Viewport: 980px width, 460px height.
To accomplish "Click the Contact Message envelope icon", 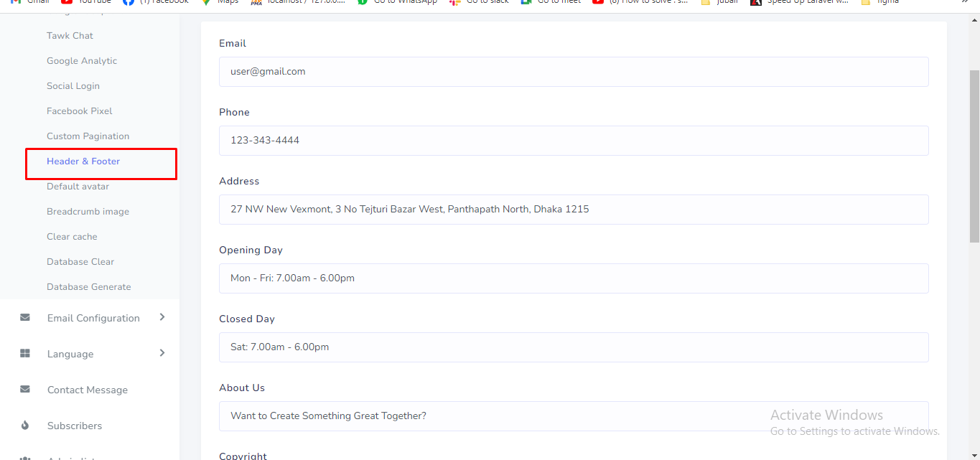I will click(x=25, y=390).
